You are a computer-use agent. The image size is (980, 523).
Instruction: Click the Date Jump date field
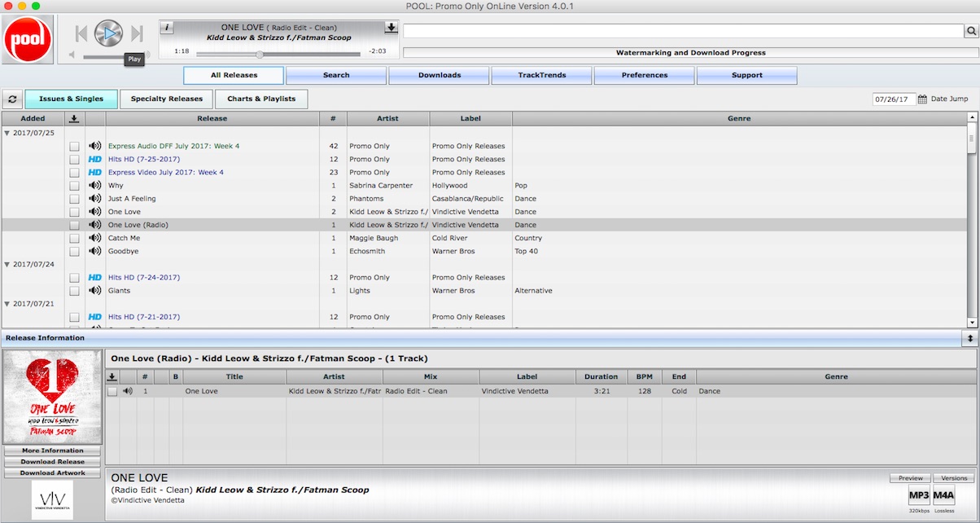(895, 99)
